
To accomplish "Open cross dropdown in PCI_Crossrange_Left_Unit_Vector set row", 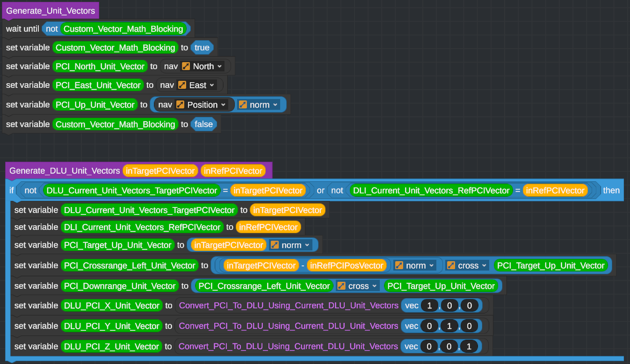I will pos(467,265).
